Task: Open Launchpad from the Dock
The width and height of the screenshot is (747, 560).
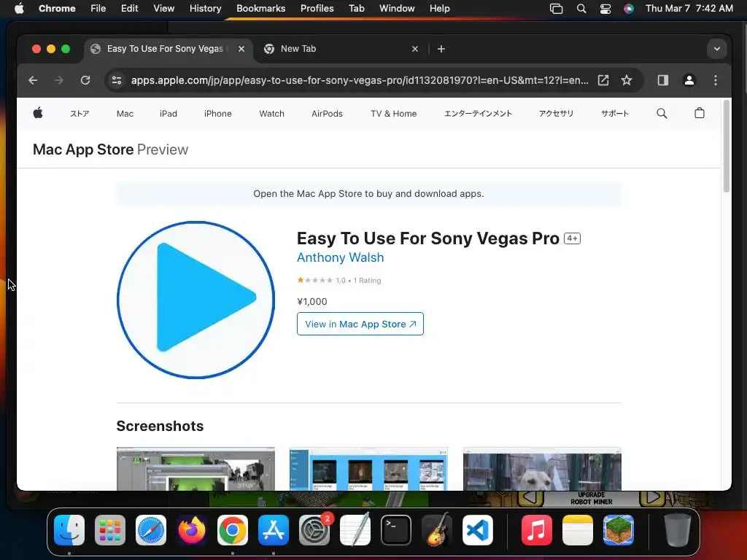Action: 110,530
